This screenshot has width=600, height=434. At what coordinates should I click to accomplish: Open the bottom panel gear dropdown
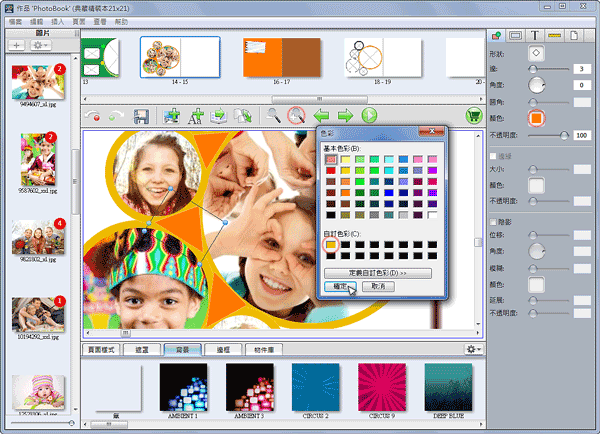[474, 349]
